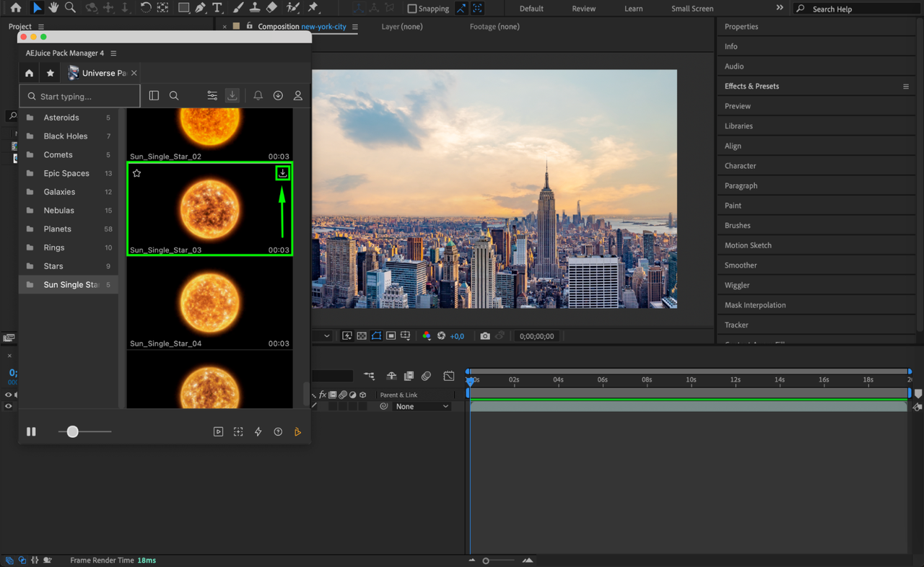Open the AEJuice user account icon
The height and width of the screenshot is (567, 924).
tap(298, 95)
